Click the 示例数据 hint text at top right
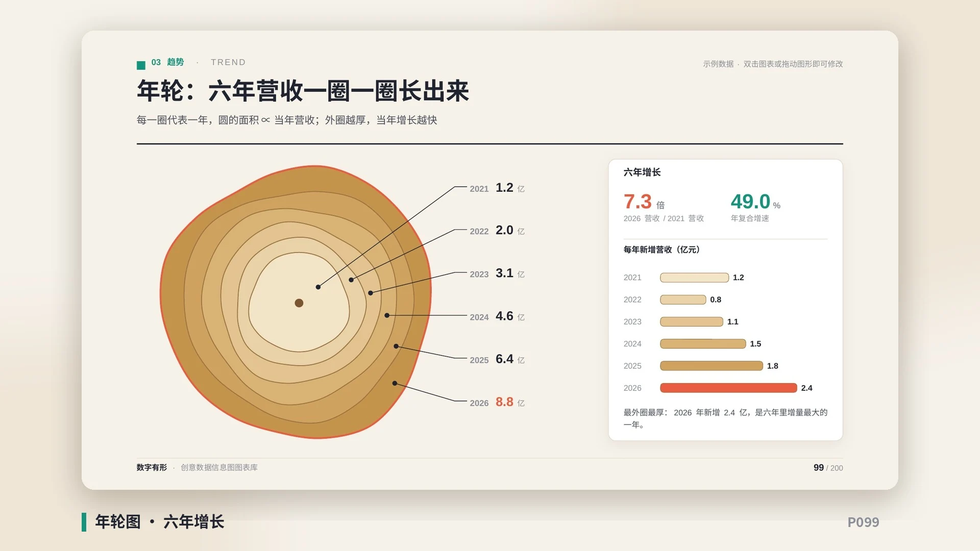Image resolution: width=980 pixels, height=551 pixels. [x=773, y=64]
